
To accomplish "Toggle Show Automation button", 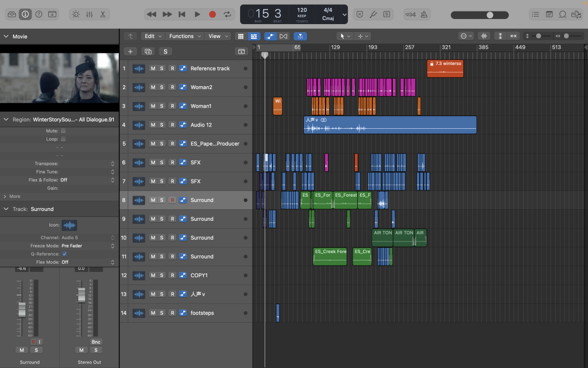I will click(x=270, y=36).
